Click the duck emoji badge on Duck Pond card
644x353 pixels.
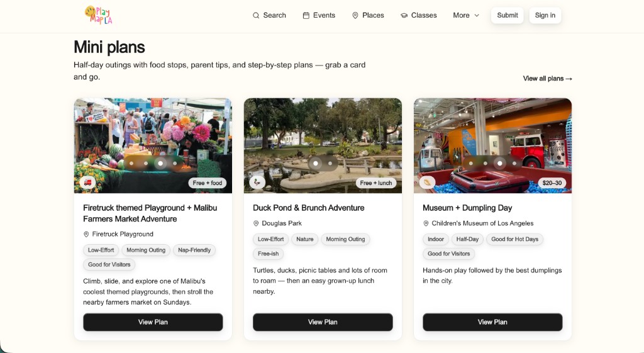click(257, 182)
